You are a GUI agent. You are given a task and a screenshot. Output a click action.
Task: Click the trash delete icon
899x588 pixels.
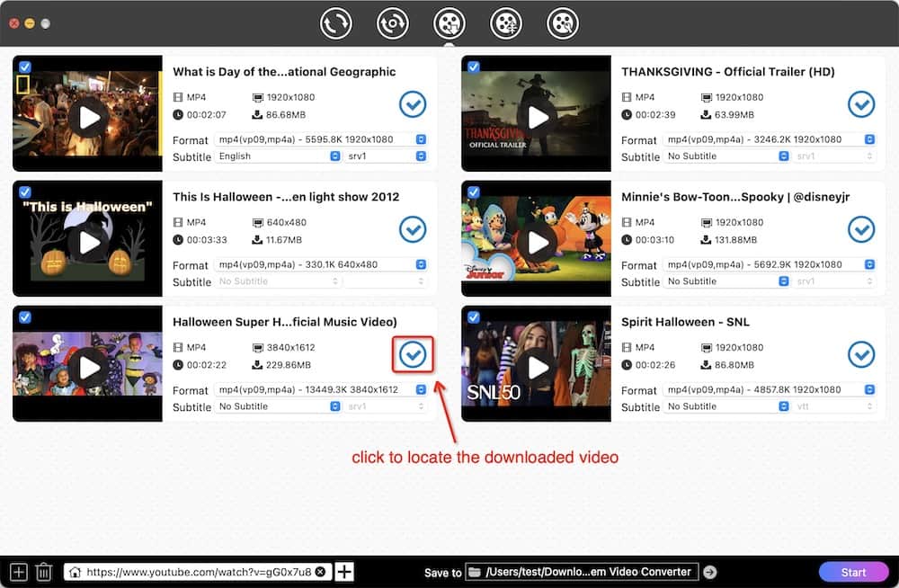(43, 572)
